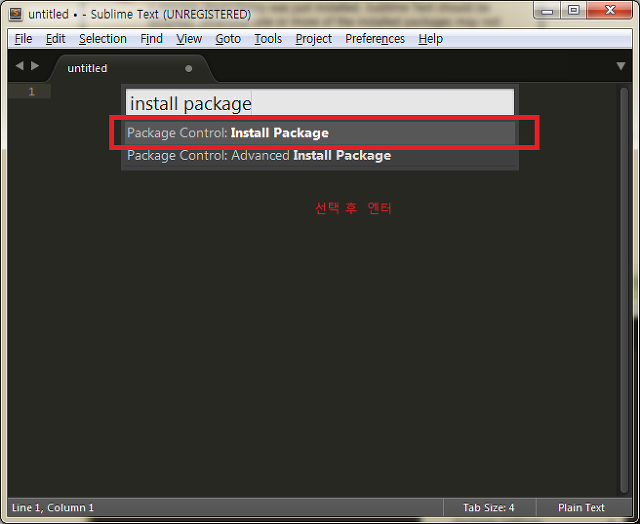Open the Selection menu
640x524 pixels.
pos(103,39)
